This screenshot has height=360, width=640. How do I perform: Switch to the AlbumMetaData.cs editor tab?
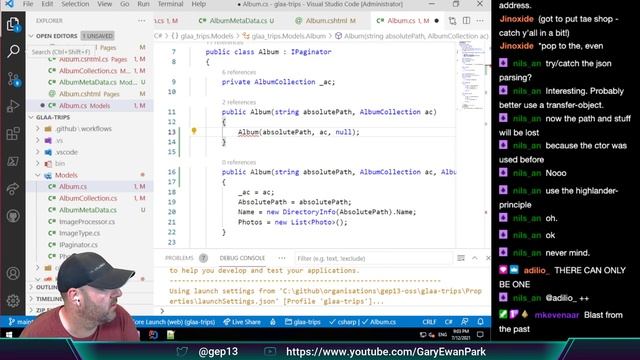pos(237,20)
